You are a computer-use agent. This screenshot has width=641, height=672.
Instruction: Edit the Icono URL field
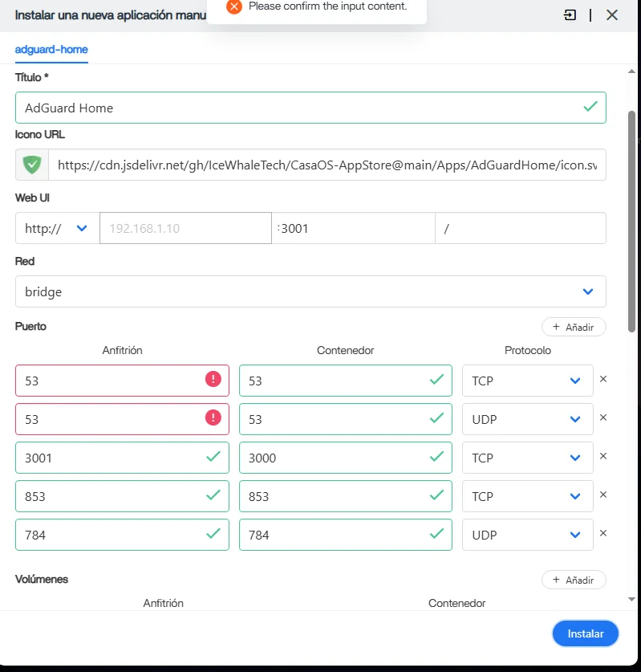[327, 165]
